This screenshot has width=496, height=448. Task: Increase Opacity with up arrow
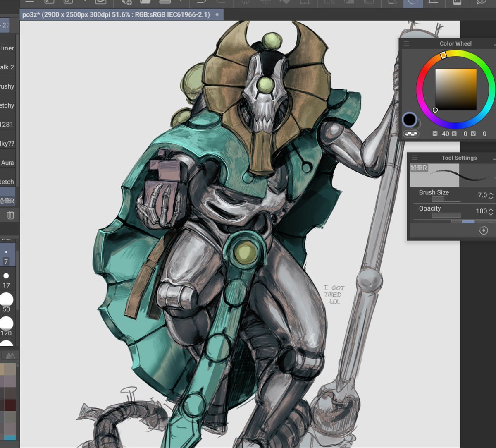(x=491, y=209)
